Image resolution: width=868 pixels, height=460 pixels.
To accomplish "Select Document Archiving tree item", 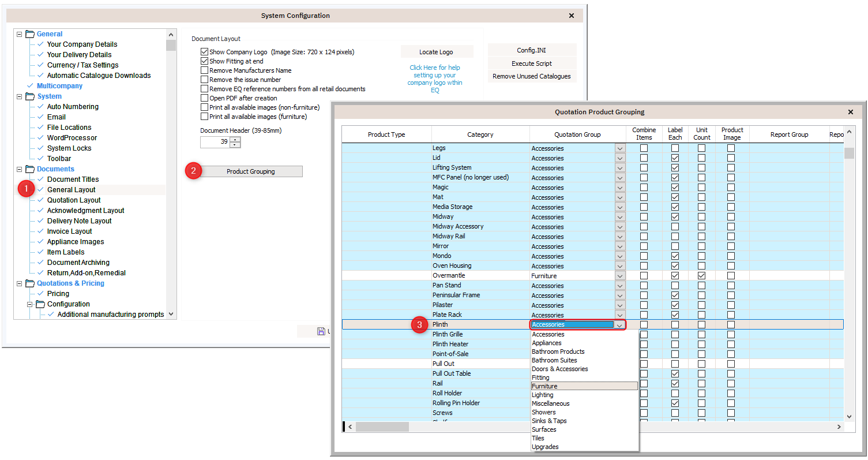I will (x=78, y=263).
